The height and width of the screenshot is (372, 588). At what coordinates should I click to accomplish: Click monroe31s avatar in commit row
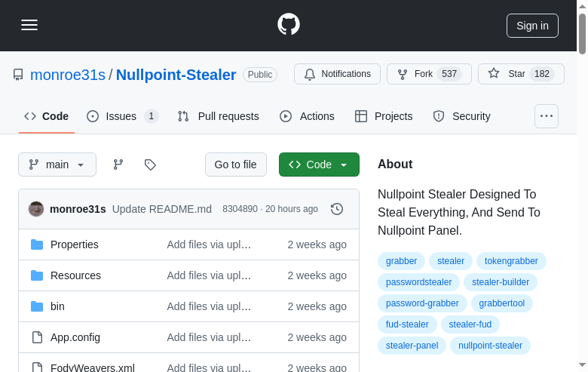36,209
